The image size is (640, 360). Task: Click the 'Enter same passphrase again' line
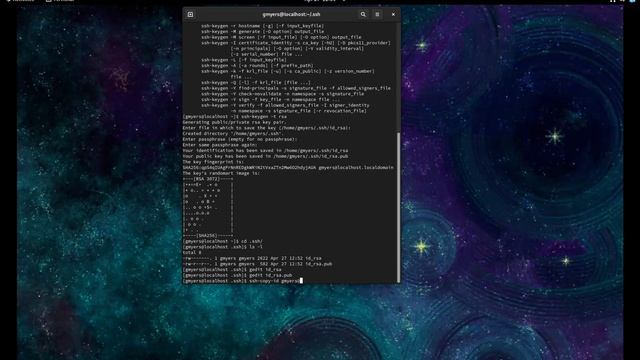220,145
